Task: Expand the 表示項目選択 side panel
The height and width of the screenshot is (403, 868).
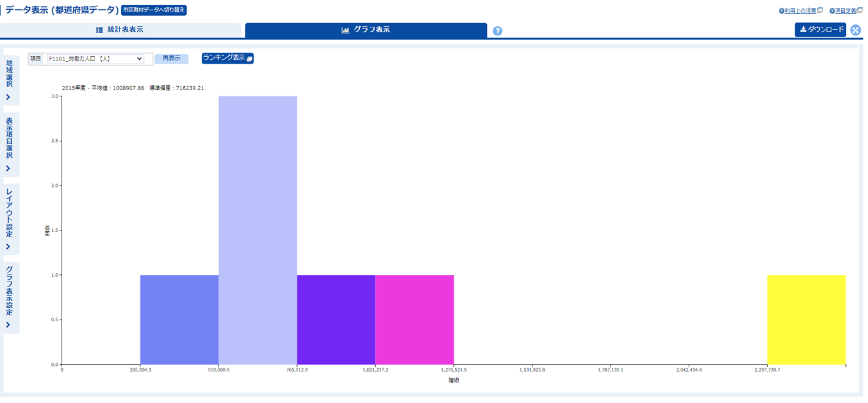Action: coord(10,144)
